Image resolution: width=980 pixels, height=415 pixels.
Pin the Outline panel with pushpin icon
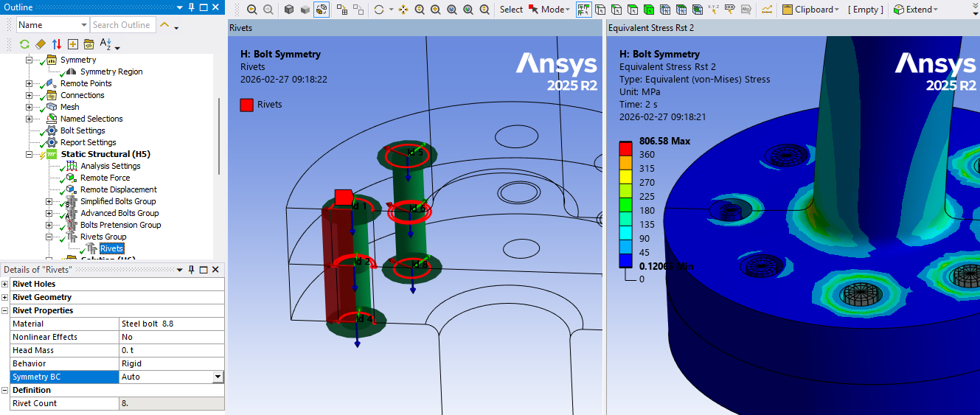pyautogui.click(x=192, y=7)
